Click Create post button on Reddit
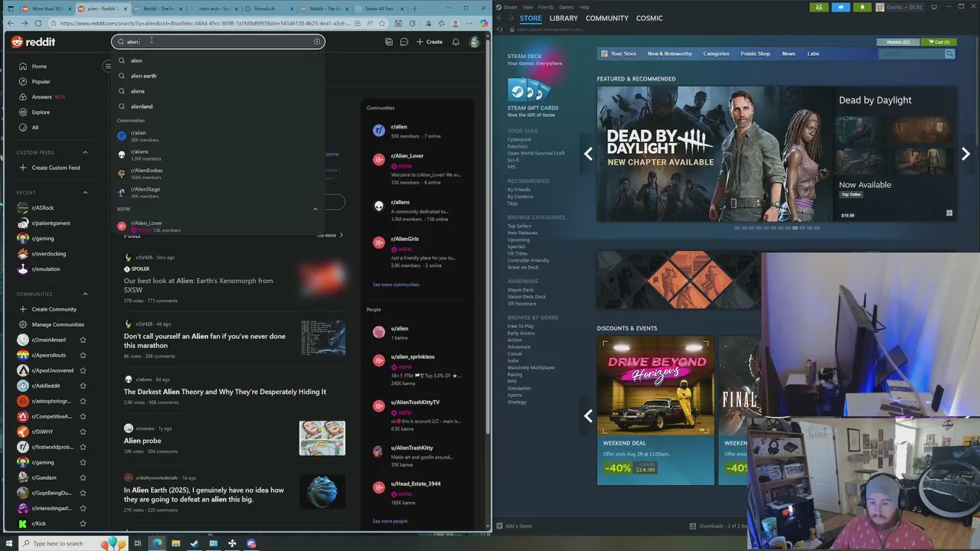980x551 pixels. click(430, 42)
